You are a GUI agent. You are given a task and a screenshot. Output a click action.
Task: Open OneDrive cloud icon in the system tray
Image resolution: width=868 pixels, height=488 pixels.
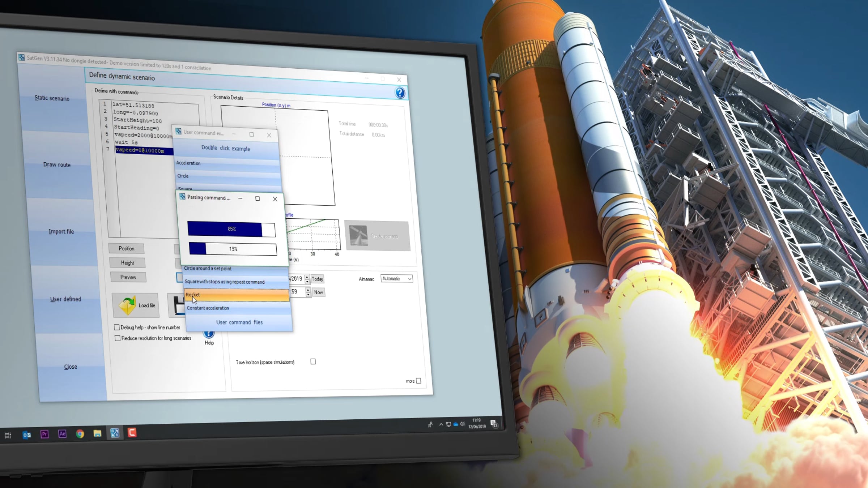[456, 424]
